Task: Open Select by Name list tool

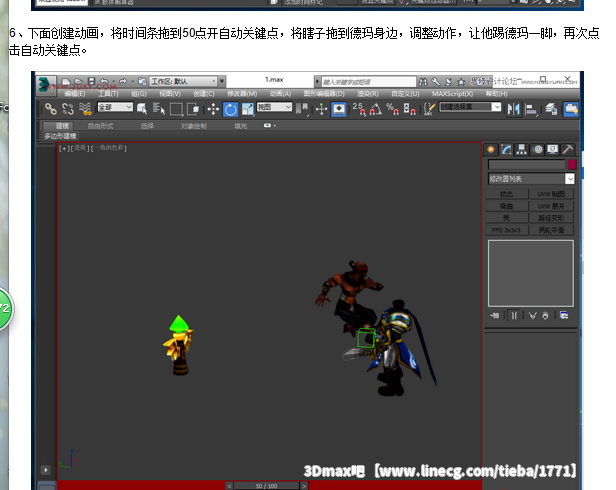Action: pyautogui.click(x=159, y=109)
